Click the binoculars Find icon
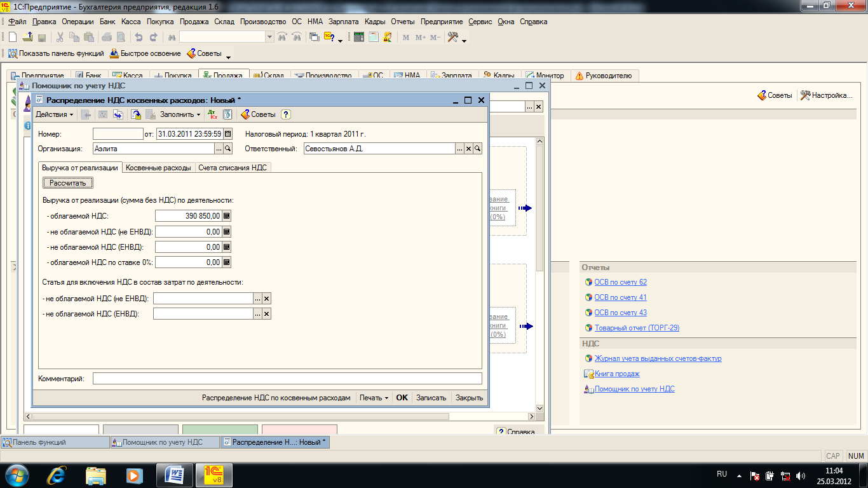The width and height of the screenshot is (868, 488). click(172, 37)
